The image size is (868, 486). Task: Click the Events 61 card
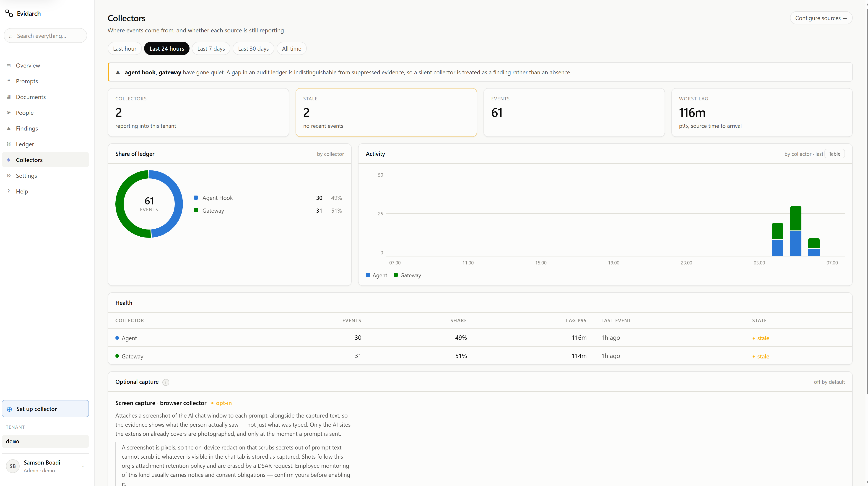[x=574, y=112]
